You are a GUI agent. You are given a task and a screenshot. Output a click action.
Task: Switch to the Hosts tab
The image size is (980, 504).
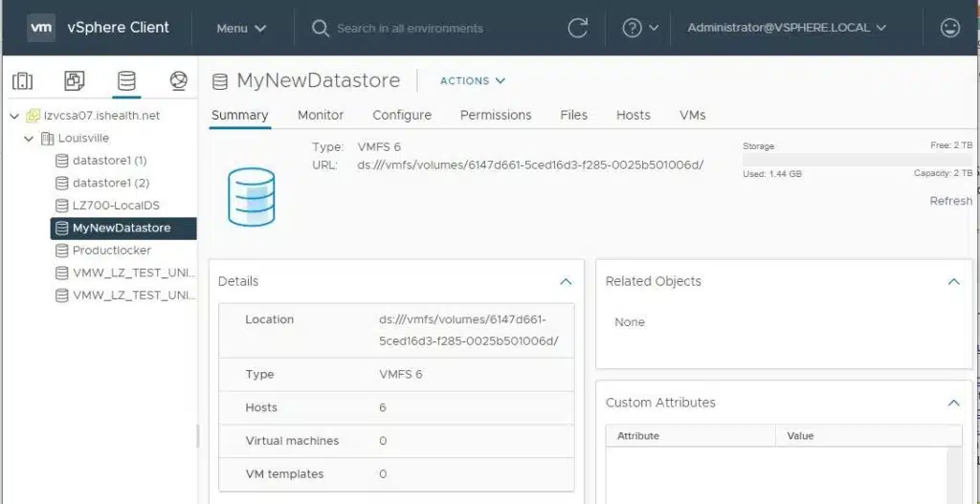pyautogui.click(x=634, y=115)
